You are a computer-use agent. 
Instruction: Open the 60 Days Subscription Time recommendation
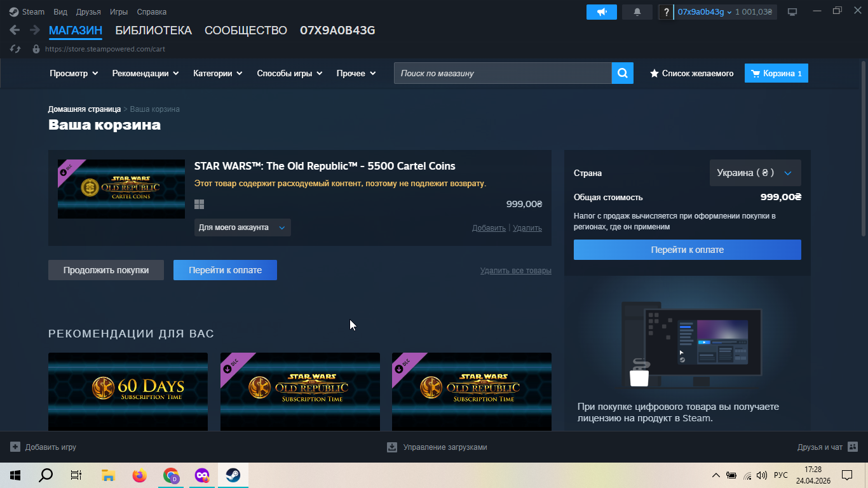click(x=128, y=392)
